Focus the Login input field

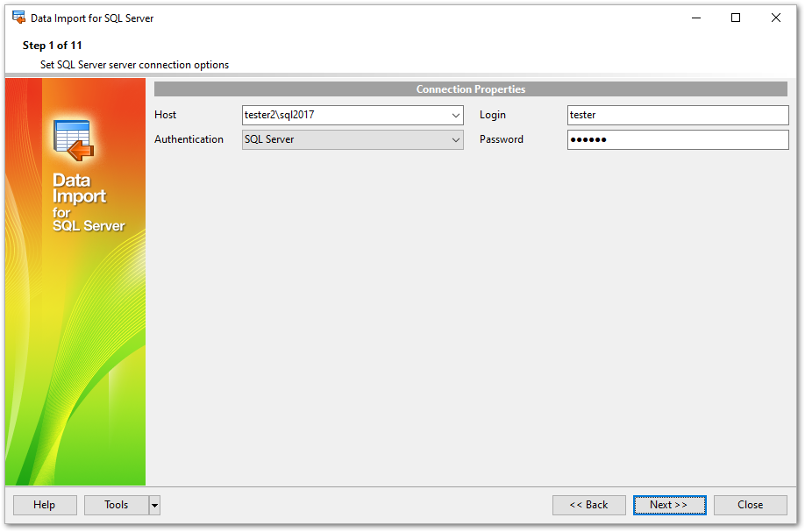click(x=678, y=115)
